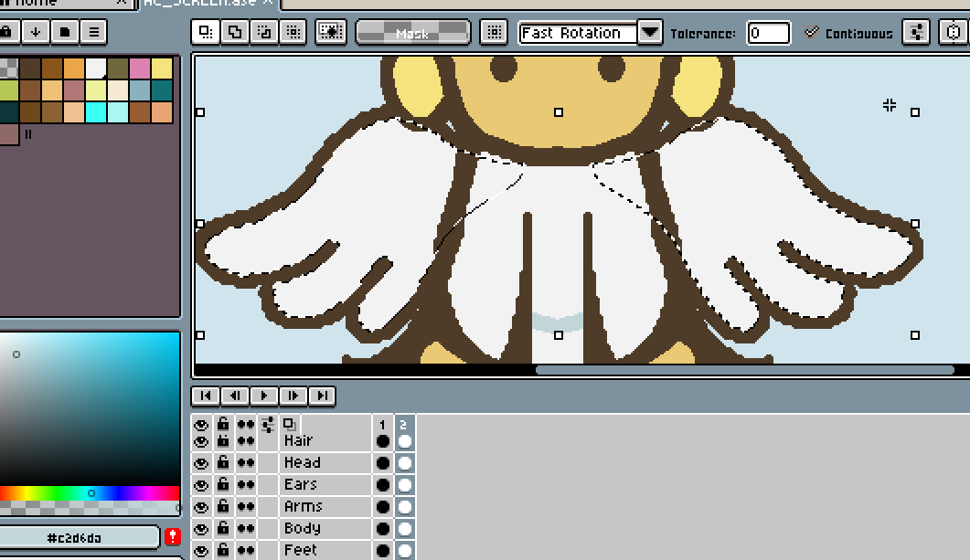Select the Arms layer name
Screen dimensions: 970x560
[304, 506]
